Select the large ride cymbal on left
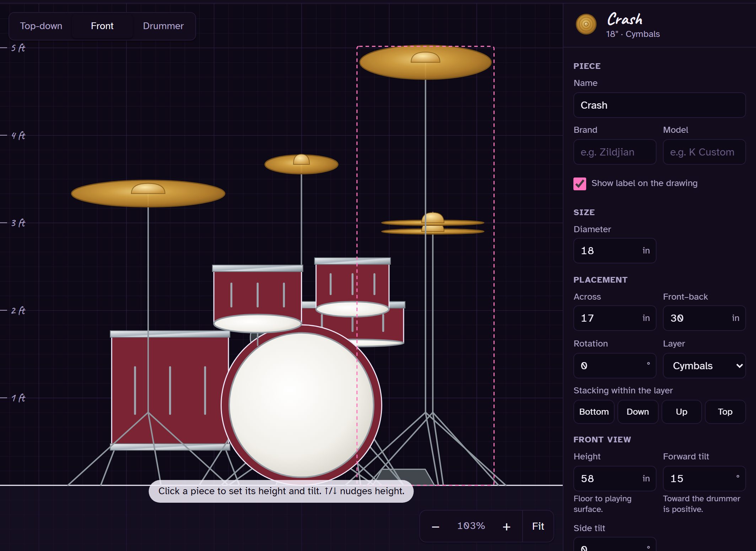Viewport: 756px width, 551px height. (x=148, y=193)
